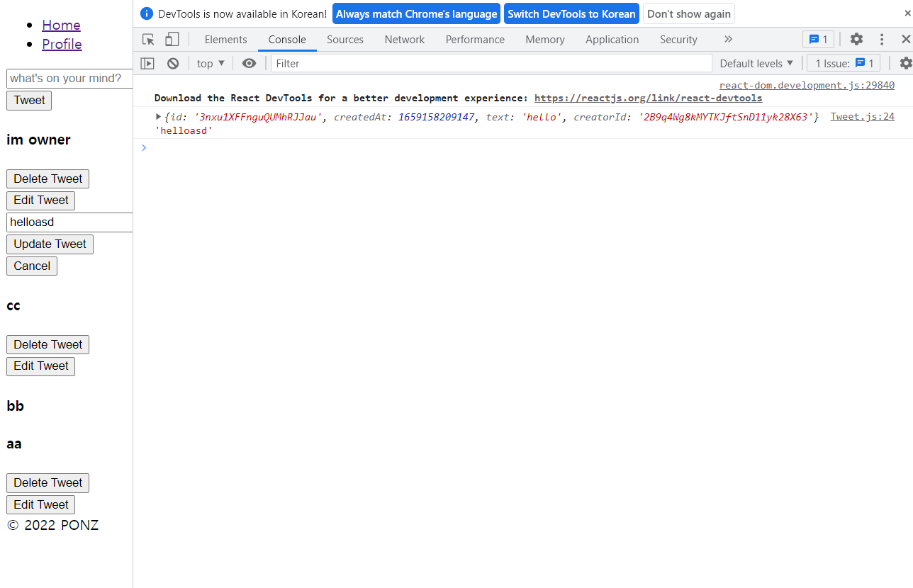913x588 pixels.
Task: Open the Sources tab
Action: 345,40
